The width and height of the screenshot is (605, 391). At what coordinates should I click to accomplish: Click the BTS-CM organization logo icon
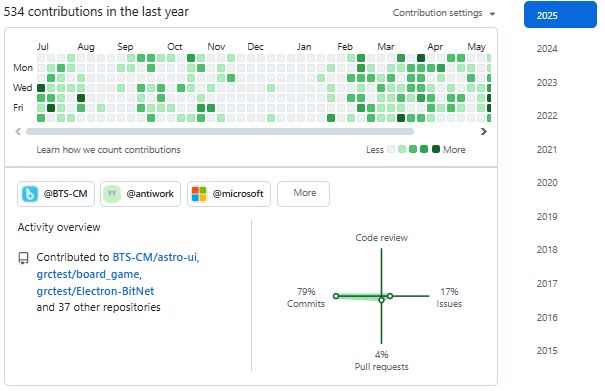30,194
